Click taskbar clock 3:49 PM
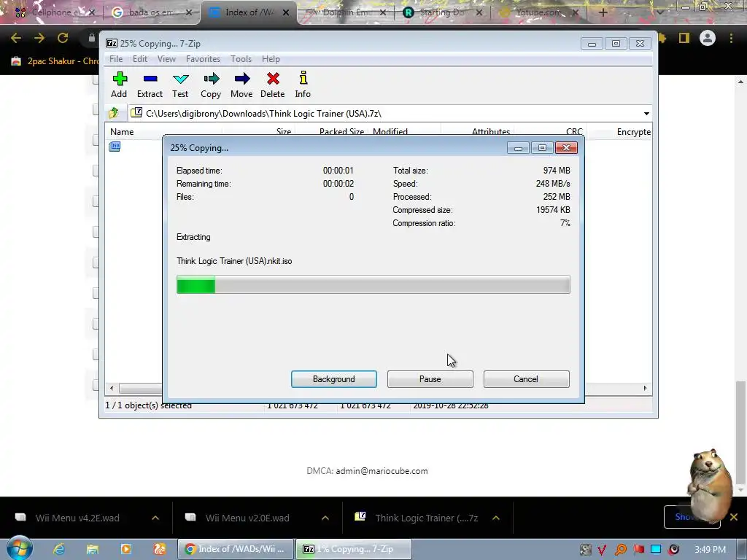This screenshot has width=747, height=560. (710, 550)
